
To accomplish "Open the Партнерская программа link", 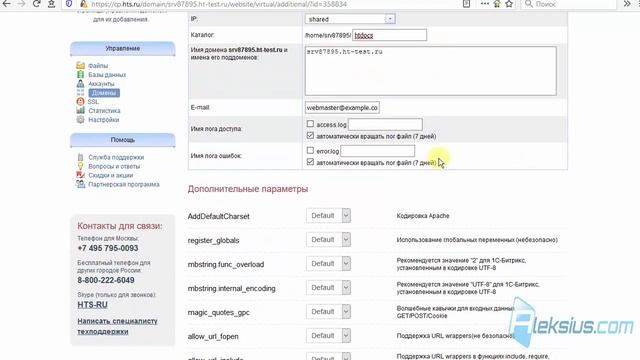I will coord(124,184).
